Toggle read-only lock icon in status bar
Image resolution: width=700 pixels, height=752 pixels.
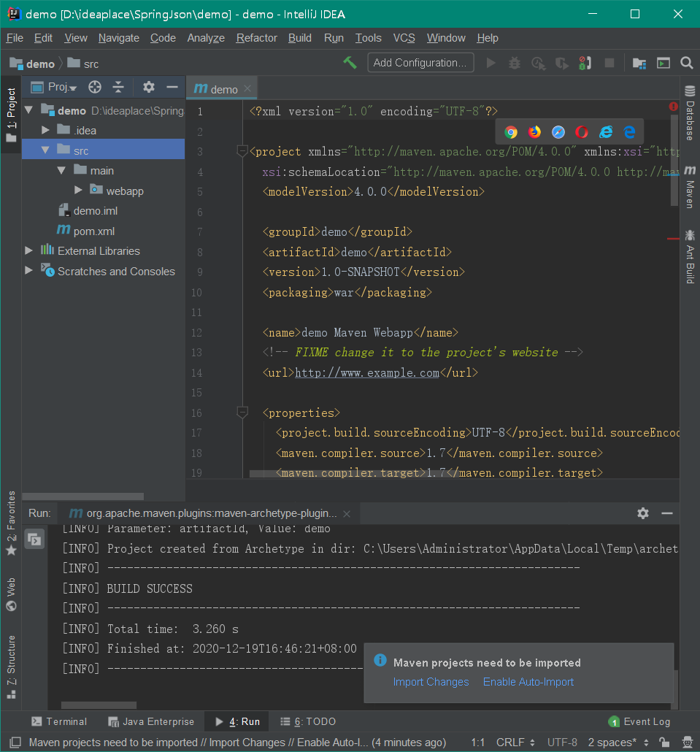[x=664, y=742]
